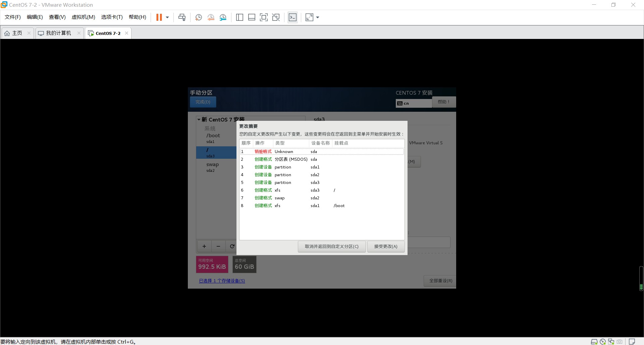
Task: Select the / sda3 partition entry
Action: (x=216, y=153)
